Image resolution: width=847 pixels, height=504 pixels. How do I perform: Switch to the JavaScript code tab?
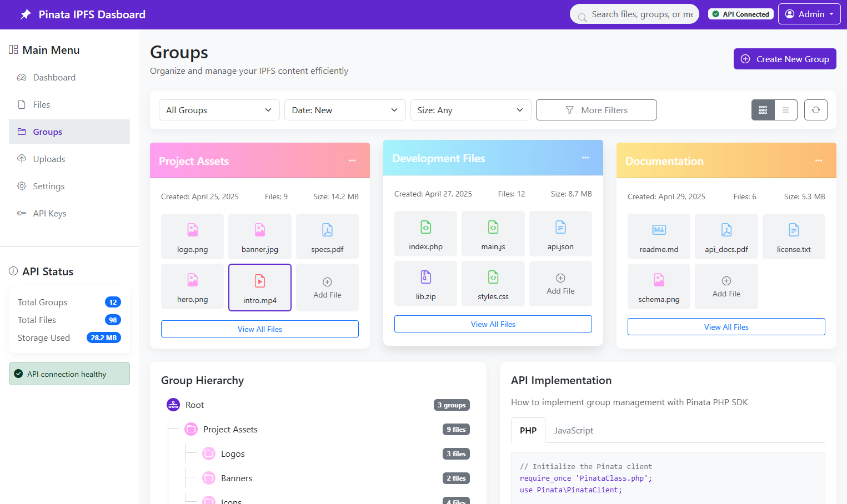pos(574,430)
